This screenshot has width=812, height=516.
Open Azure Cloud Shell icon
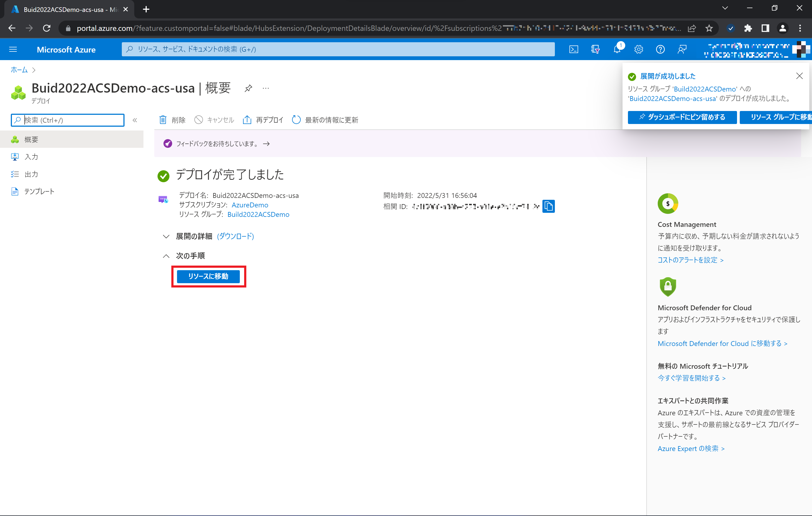click(x=573, y=50)
